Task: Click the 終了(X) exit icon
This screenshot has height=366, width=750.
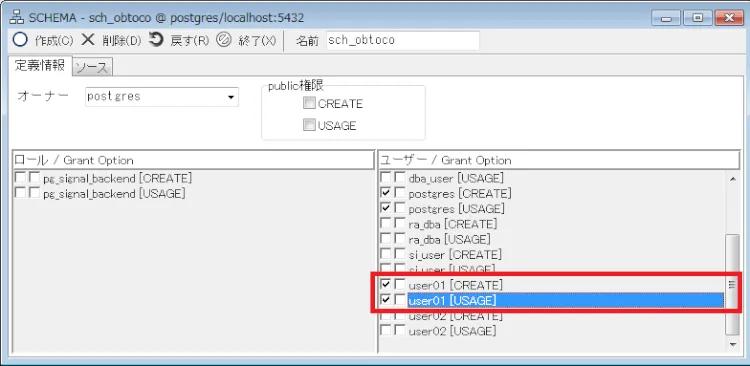Action: click(x=223, y=40)
